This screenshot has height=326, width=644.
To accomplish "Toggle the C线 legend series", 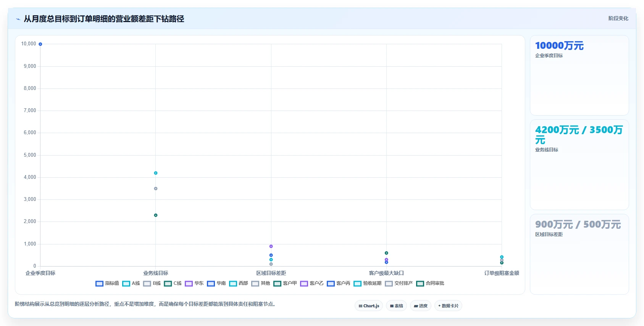I will (173, 283).
